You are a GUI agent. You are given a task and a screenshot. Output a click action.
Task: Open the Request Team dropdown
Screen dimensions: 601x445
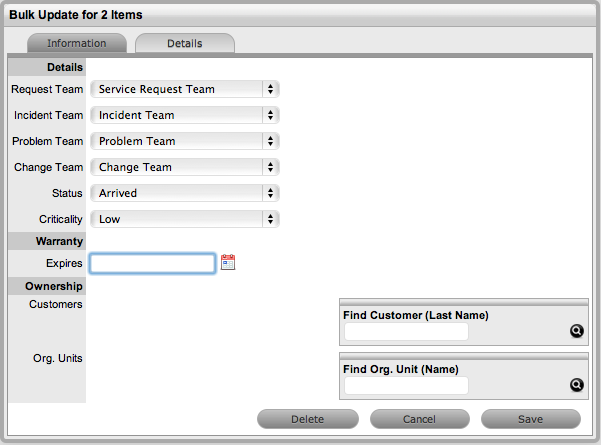pyautogui.click(x=184, y=89)
